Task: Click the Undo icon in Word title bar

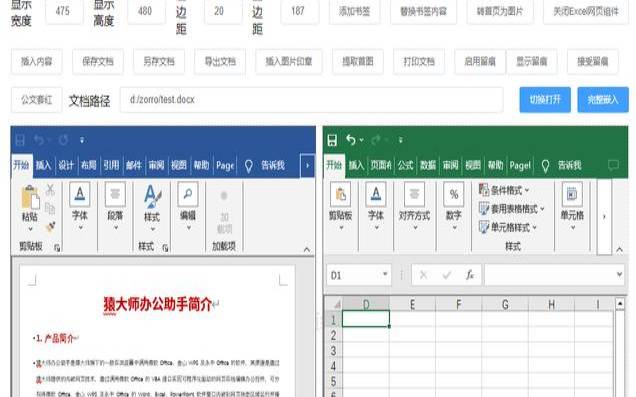Action: (x=39, y=140)
